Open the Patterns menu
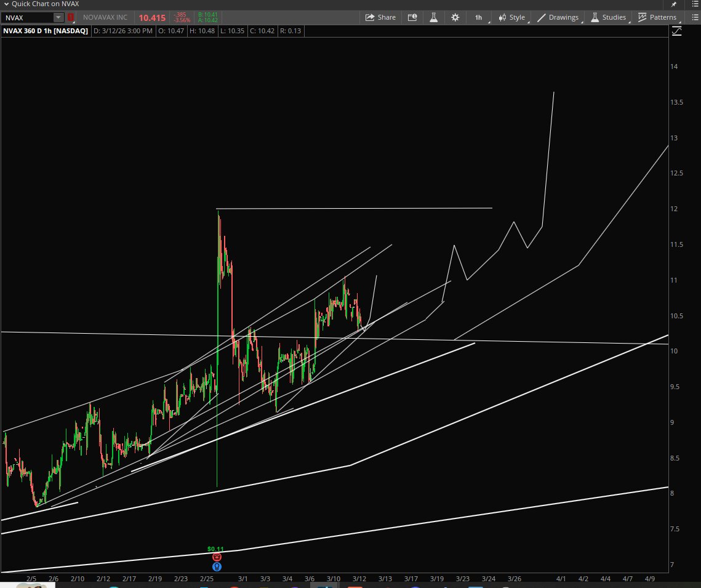 658,17
